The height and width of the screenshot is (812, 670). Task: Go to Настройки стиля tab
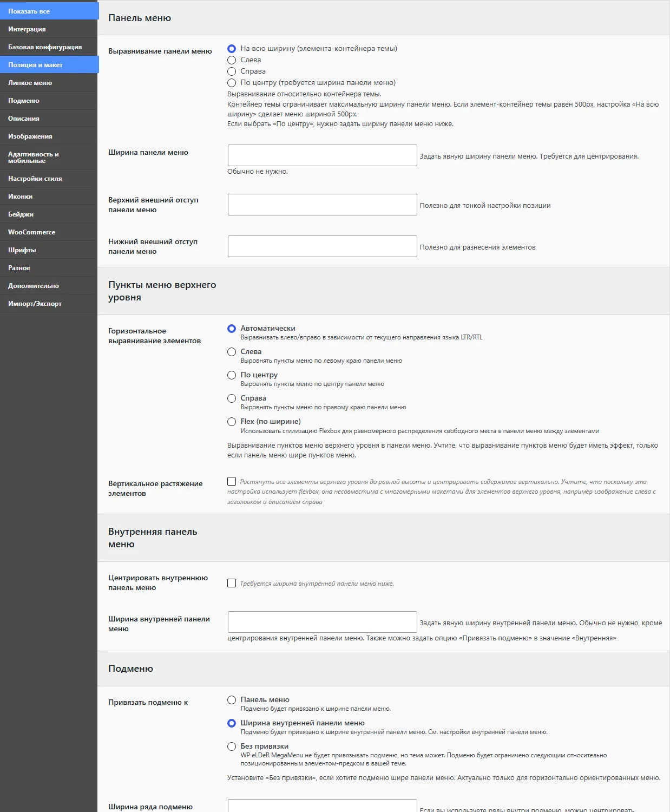(49, 179)
